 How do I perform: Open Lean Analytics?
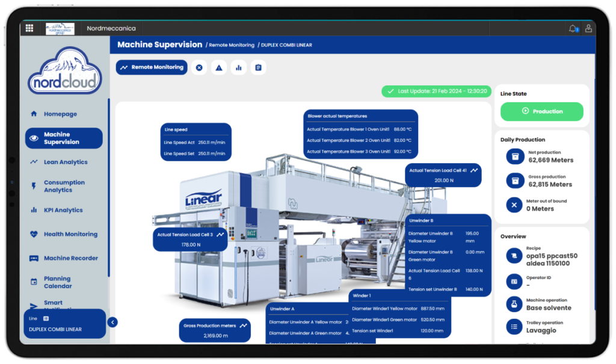click(66, 162)
